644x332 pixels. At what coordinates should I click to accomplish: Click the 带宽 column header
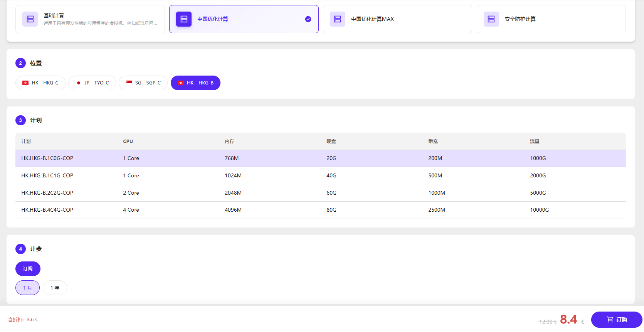pyautogui.click(x=433, y=142)
